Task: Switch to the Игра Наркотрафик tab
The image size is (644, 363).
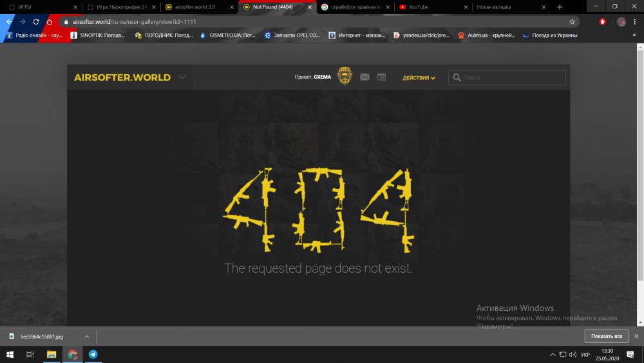Action: point(121,7)
